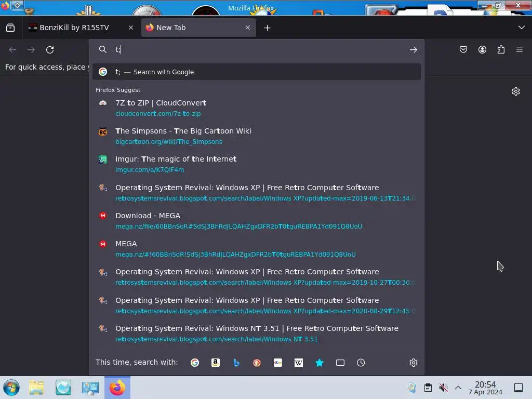Open the Extensions puzzle icon

501,50
